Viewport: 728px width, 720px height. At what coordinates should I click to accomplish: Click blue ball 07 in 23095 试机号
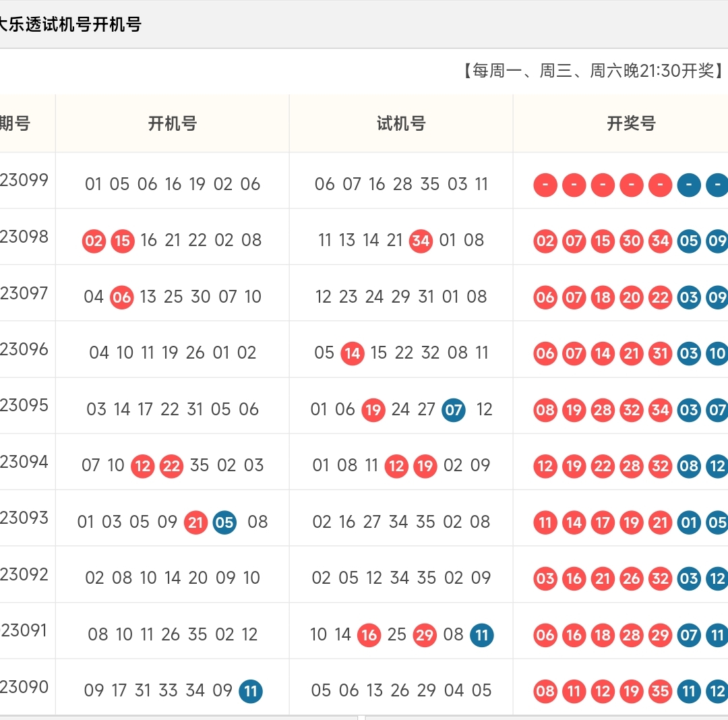click(454, 410)
